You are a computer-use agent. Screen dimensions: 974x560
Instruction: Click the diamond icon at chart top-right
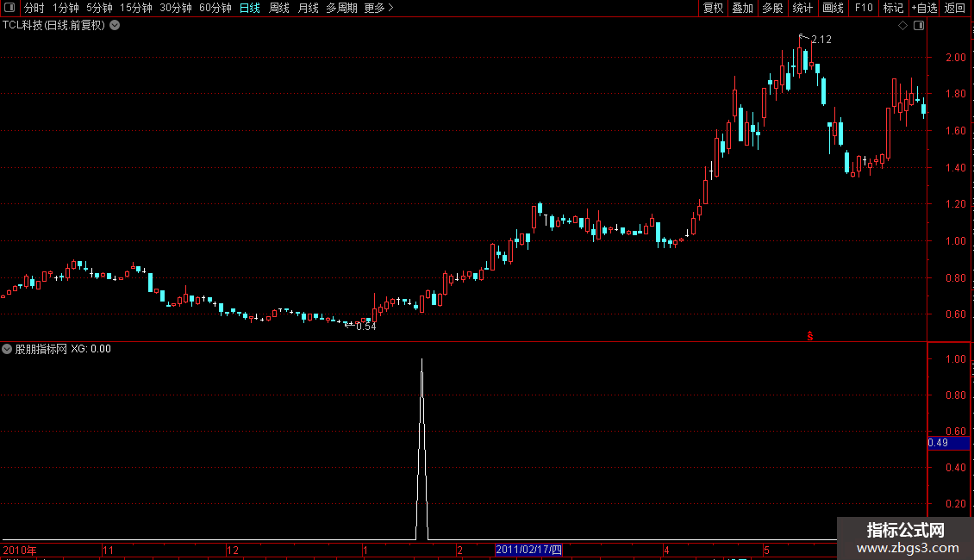[903, 26]
